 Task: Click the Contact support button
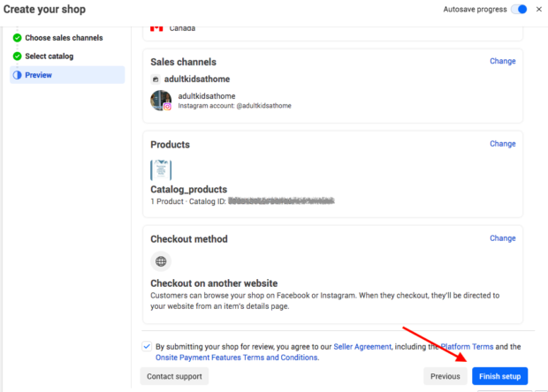pos(174,376)
